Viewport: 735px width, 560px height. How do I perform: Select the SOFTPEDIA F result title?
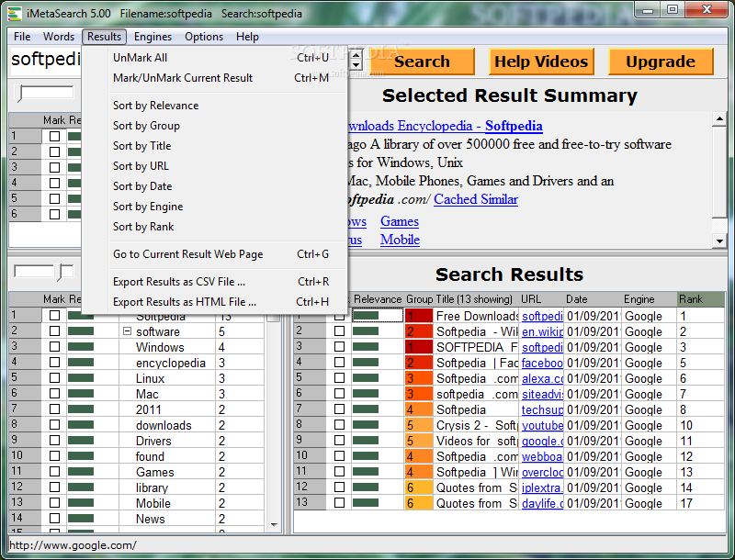click(x=477, y=347)
